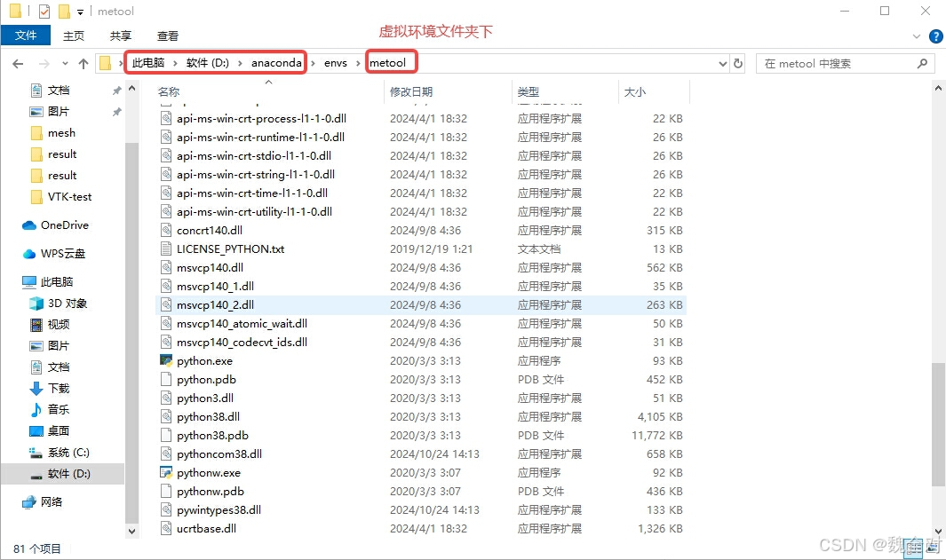Expand the breadcrumb arrow after 软件 (D:)

(x=240, y=63)
